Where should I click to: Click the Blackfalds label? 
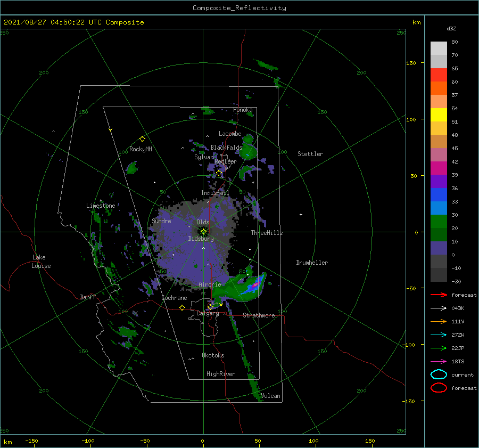[x=226, y=148]
